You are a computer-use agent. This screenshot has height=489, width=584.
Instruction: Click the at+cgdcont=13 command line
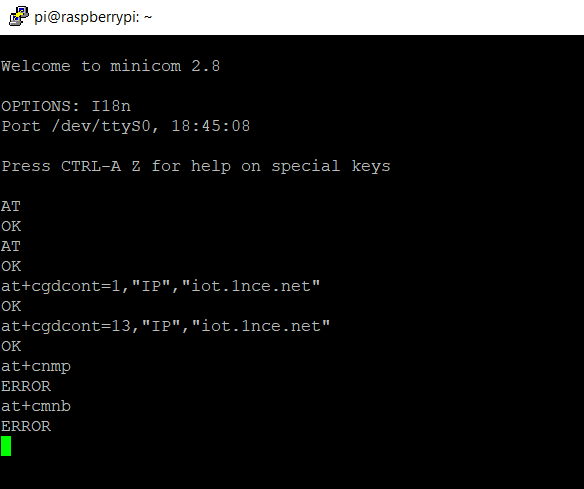166,326
